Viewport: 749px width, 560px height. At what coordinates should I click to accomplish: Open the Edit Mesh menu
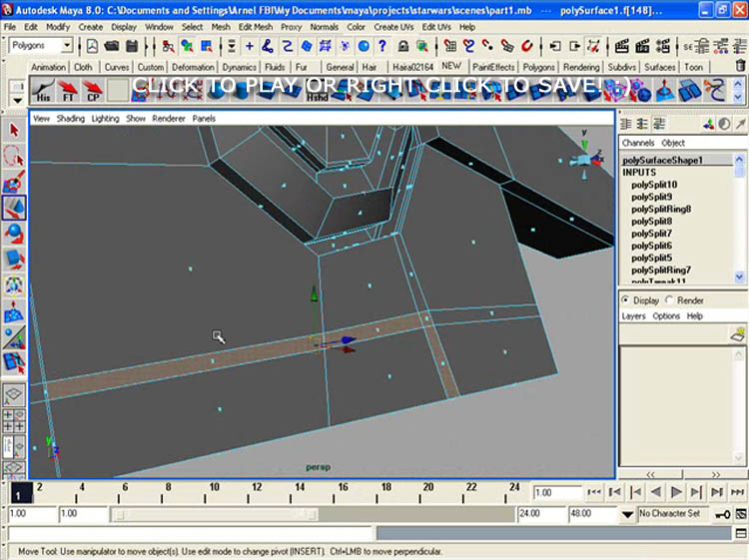pyautogui.click(x=256, y=27)
